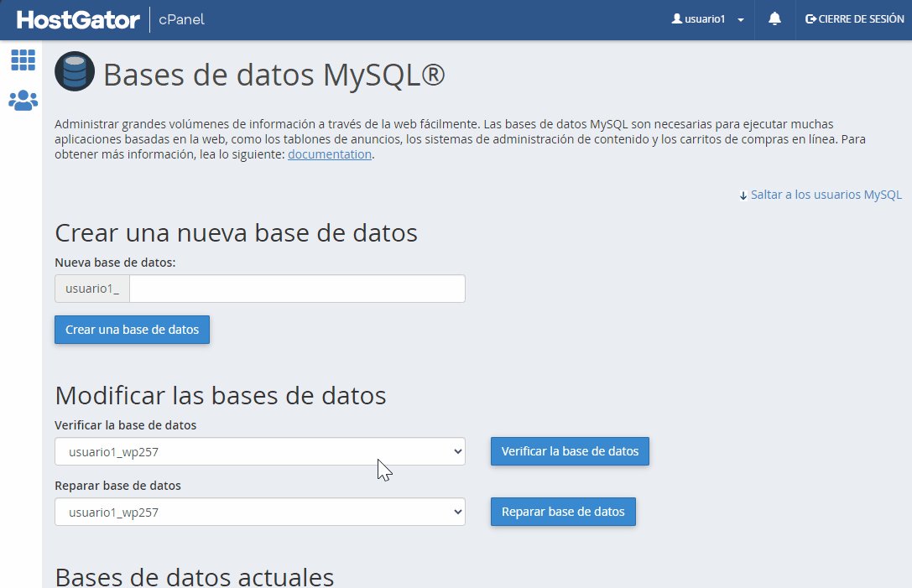Focus the Nueva base de datos field
This screenshot has width=912, height=588.
click(297, 289)
